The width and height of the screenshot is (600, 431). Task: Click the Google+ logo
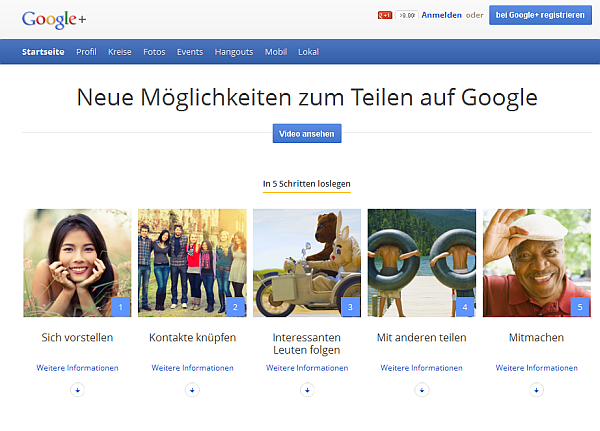54,20
